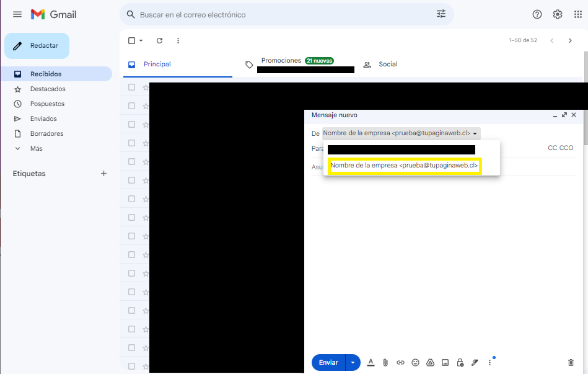Discard draft with the trash icon

pyautogui.click(x=571, y=362)
